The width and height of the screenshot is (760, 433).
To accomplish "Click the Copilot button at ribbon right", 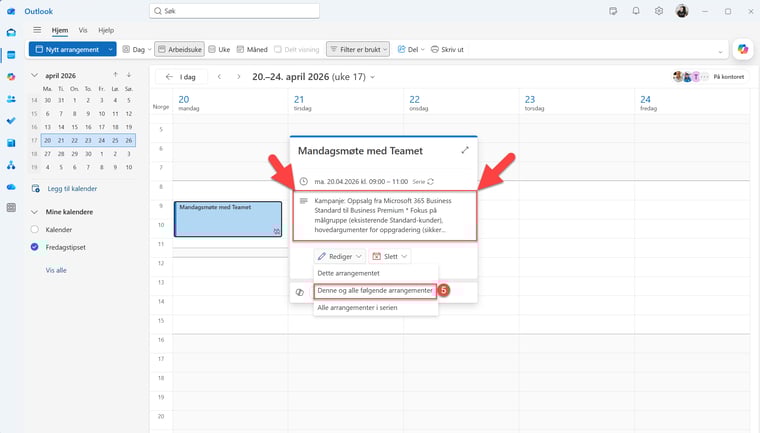I will (743, 49).
